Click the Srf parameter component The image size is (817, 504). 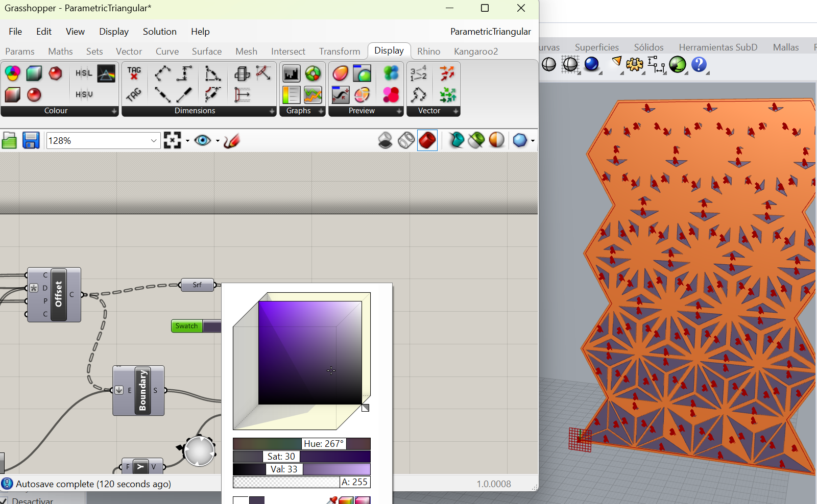coord(197,285)
